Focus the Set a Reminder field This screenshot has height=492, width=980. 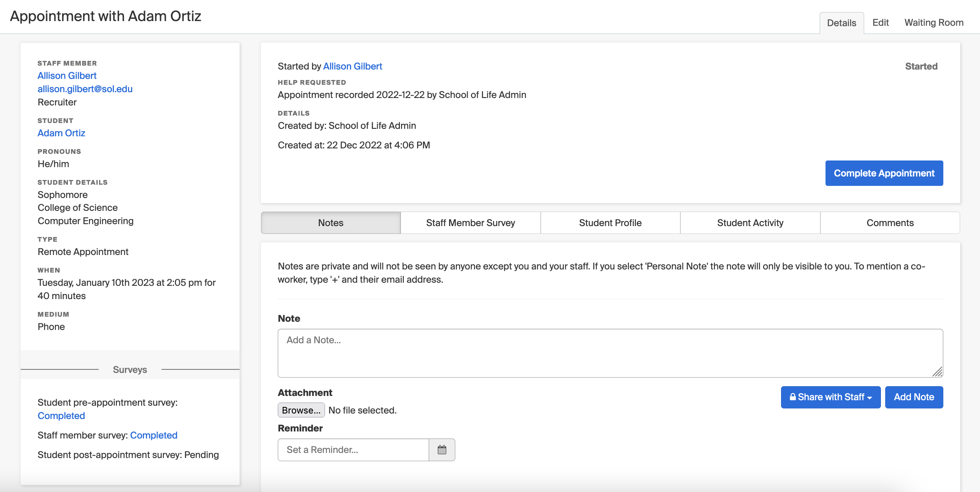353,449
